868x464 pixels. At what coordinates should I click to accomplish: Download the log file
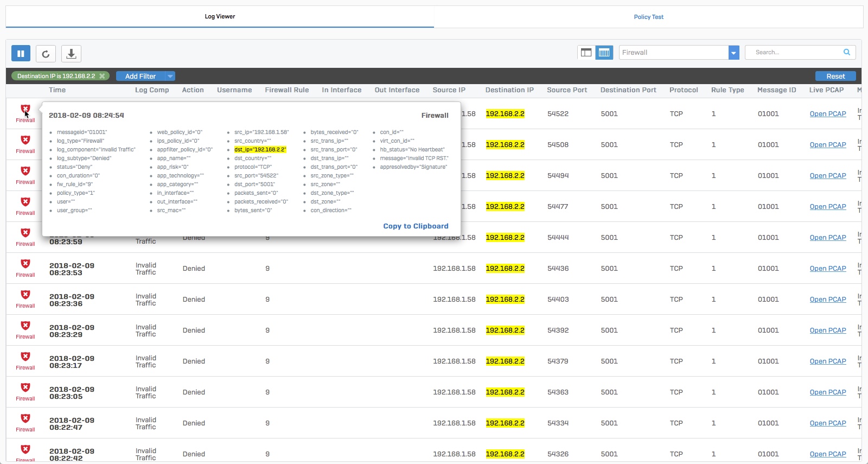(71, 53)
